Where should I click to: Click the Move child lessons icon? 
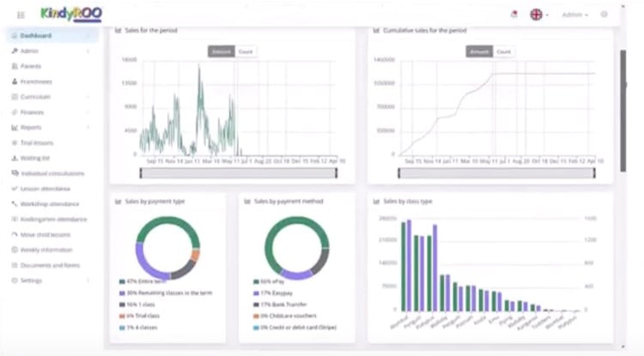[x=15, y=234]
